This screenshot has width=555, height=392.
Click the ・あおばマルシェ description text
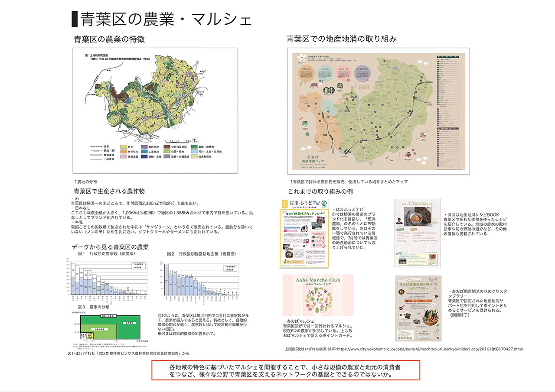coord(317,329)
